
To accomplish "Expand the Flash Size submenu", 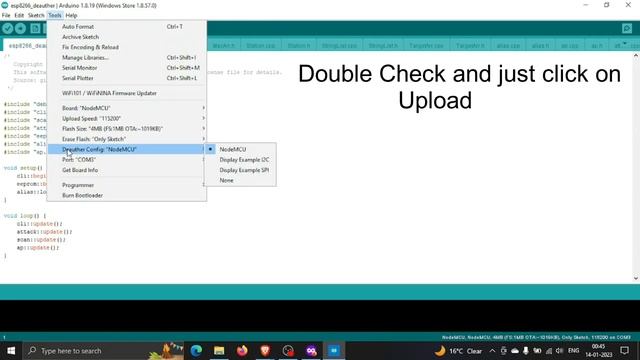I will click(127, 129).
